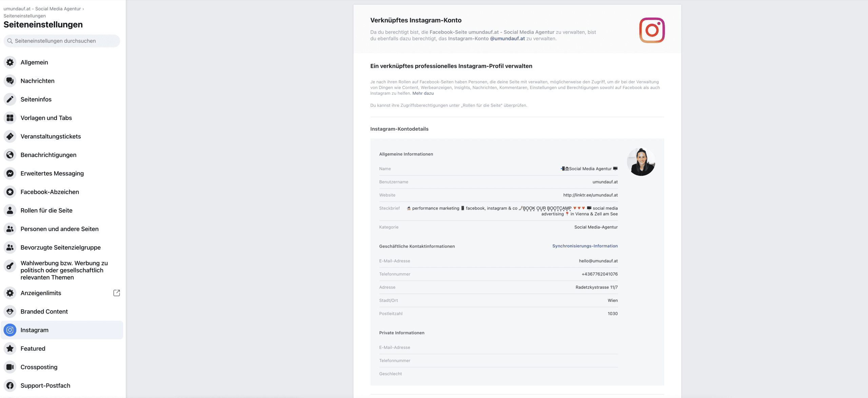Viewport: 868px width, 398px height.
Task: Go to Seiteninfos section
Action: [62, 99]
